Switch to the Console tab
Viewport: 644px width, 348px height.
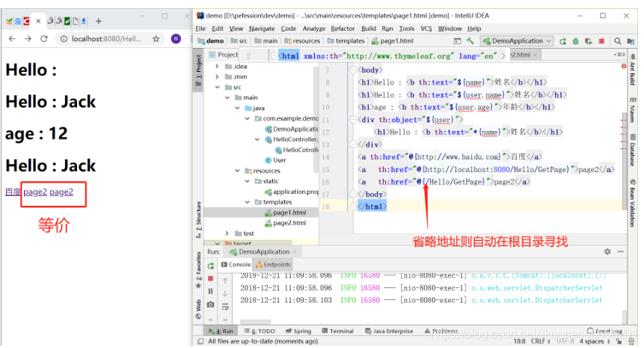(x=236, y=265)
